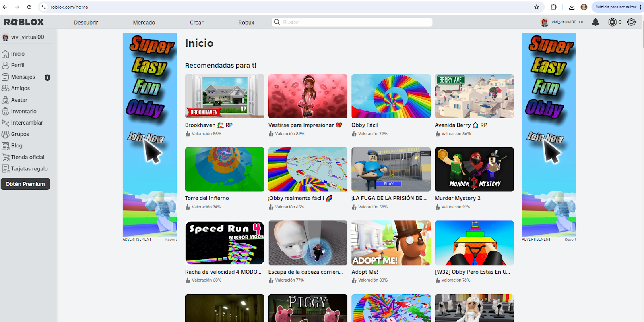Click the Mensajes icon in sidebar

click(x=5, y=77)
